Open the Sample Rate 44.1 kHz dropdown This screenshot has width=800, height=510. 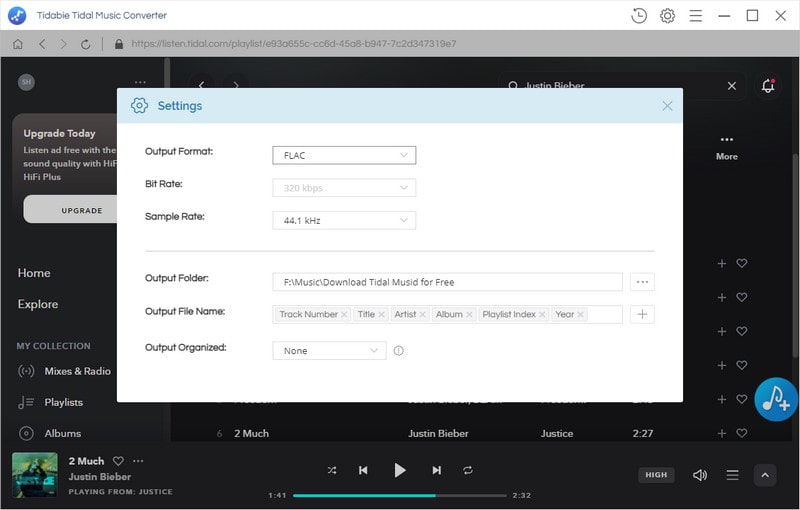[344, 220]
